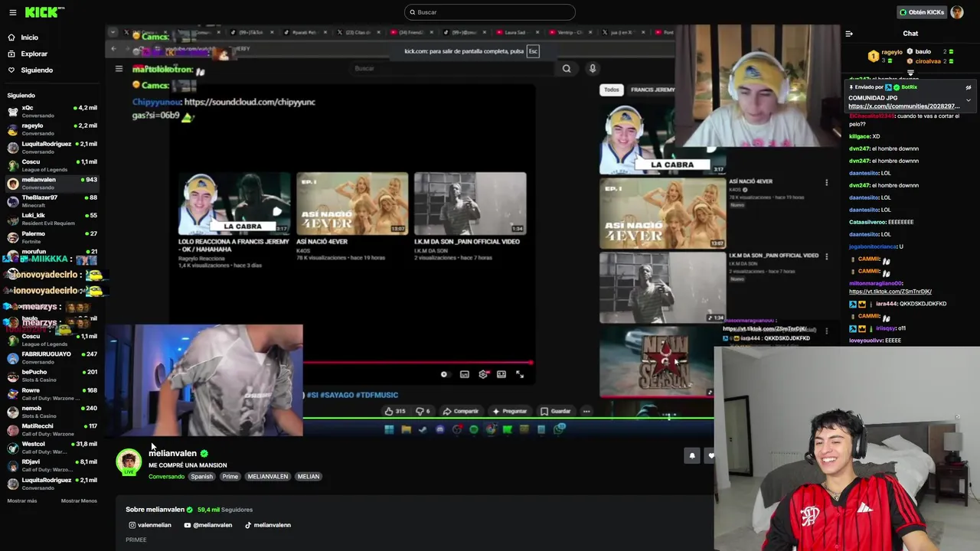This screenshot has width=980, height=551.
Task: Click the Compartir share button
Action: click(460, 411)
